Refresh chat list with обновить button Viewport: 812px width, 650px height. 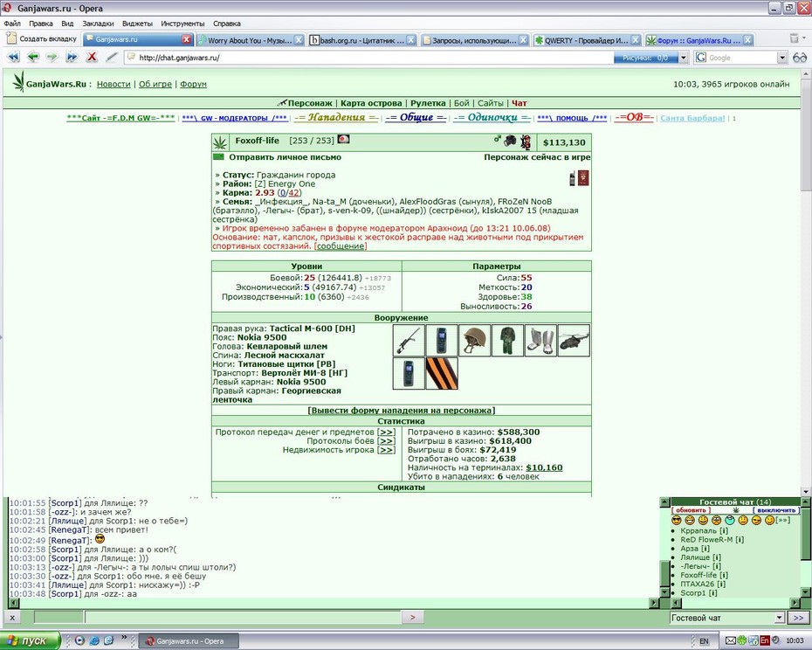point(691,510)
